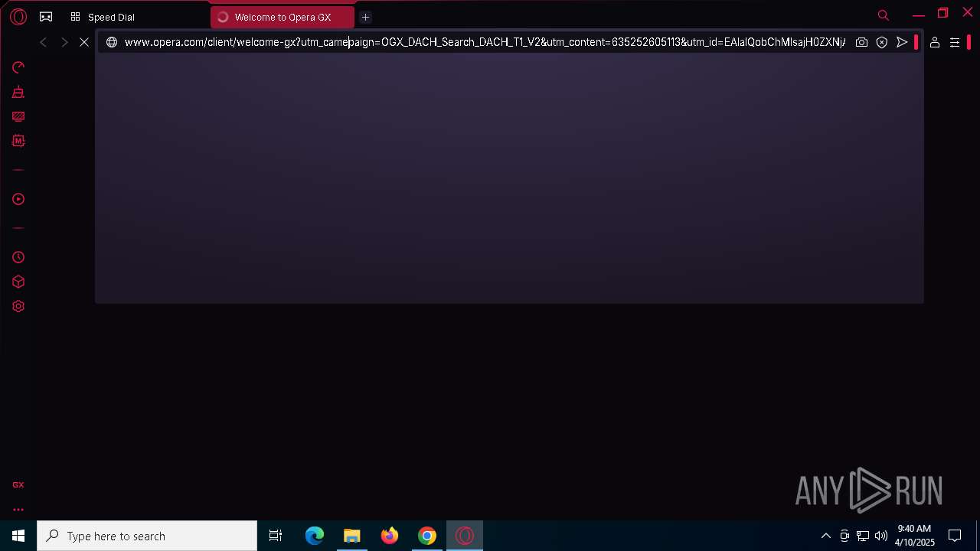Open the Player sidebar icon

[18, 199]
